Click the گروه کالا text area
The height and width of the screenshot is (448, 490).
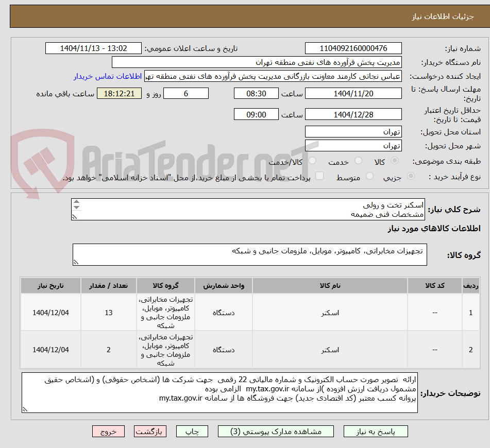click(250, 254)
